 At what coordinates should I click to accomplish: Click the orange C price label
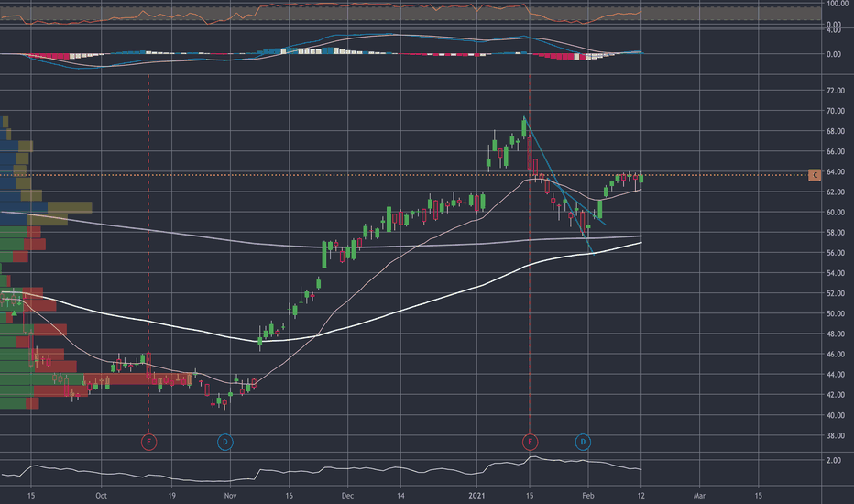[x=815, y=175]
